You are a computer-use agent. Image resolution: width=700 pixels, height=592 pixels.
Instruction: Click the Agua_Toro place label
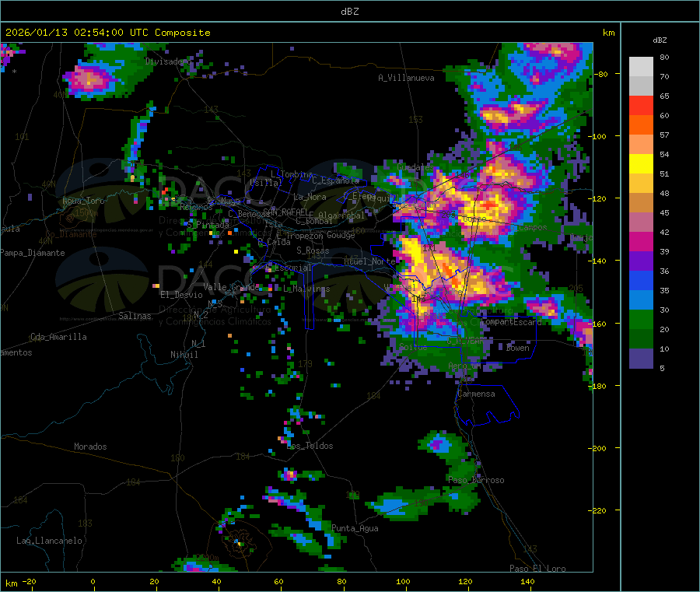click(x=83, y=201)
